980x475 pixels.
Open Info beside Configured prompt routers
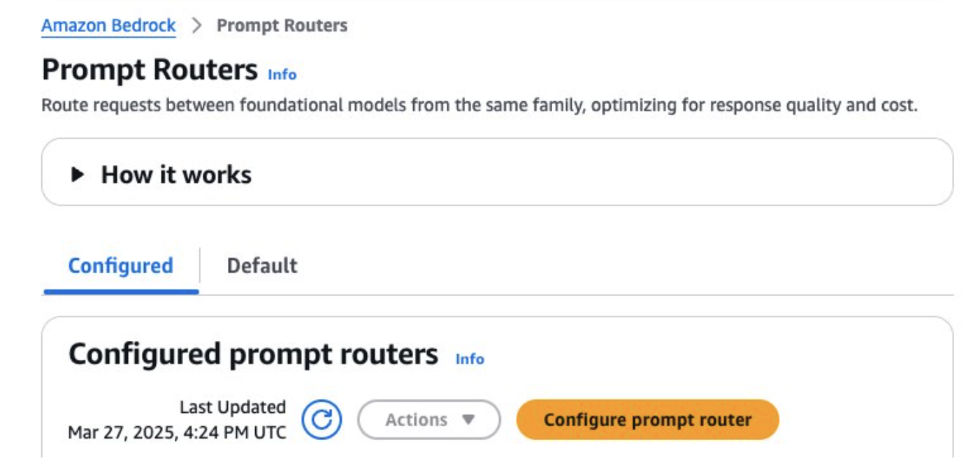click(x=470, y=359)
